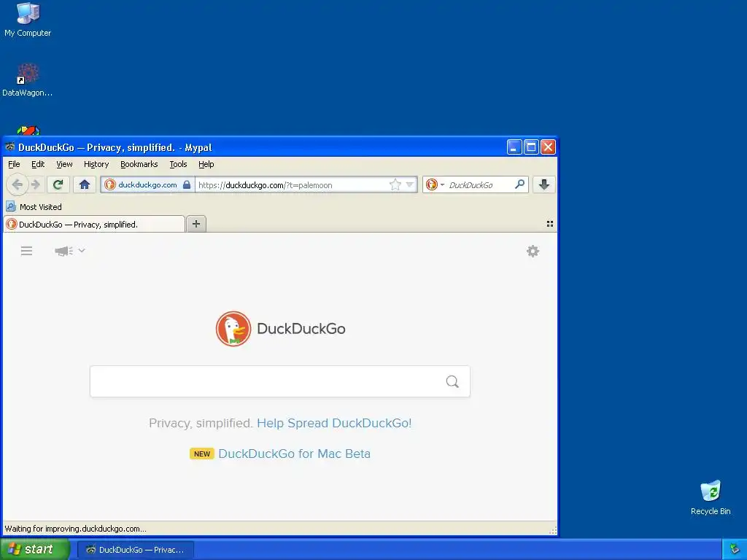Click the padlock site security icon
The width and height of the screenshot is (747, 560).
point(187,184)
